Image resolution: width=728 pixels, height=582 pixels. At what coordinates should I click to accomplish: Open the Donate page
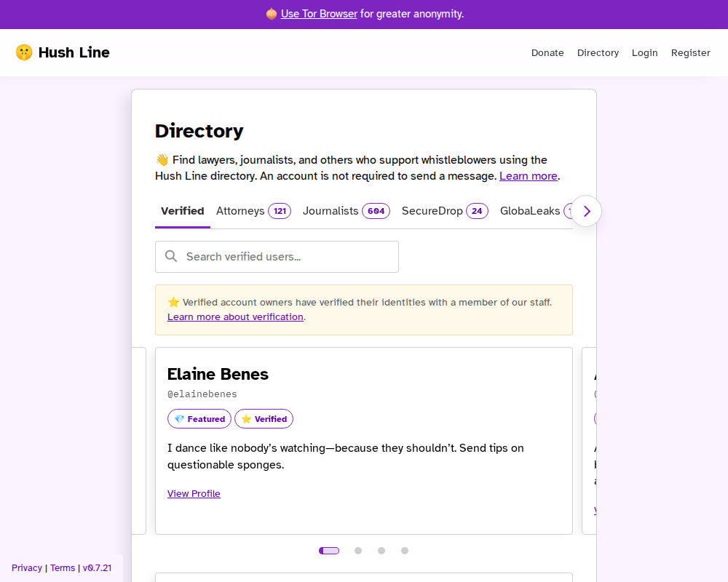[547, 53]
